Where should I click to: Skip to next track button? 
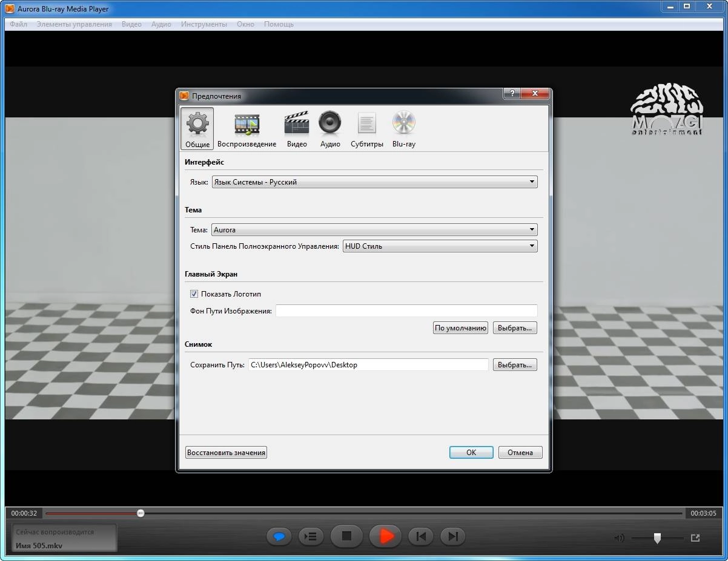pos(452,536)
